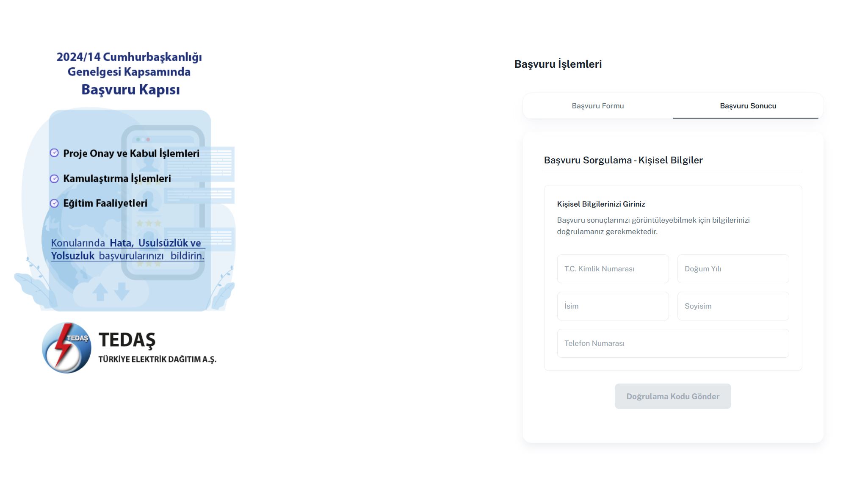Click the Başvuru Sorgulama - Kişisel Bilgiler heading
This screenshot has width=868, height=497.
[623, 160]
